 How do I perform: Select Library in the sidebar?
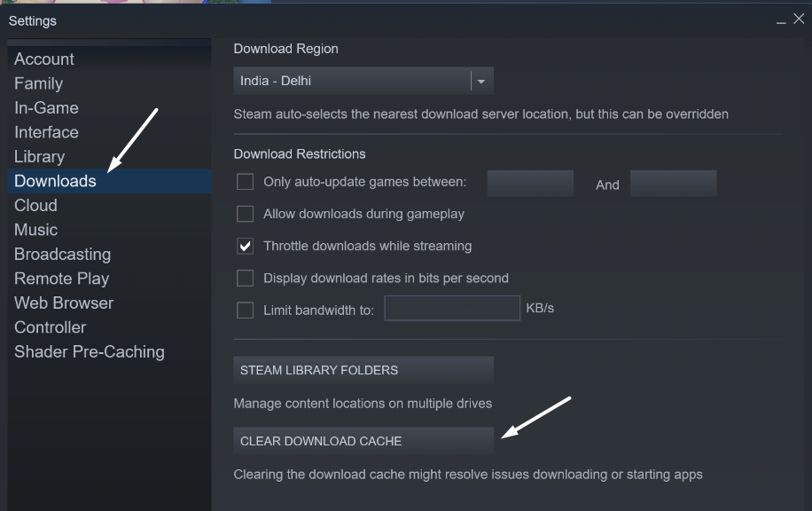39,157
